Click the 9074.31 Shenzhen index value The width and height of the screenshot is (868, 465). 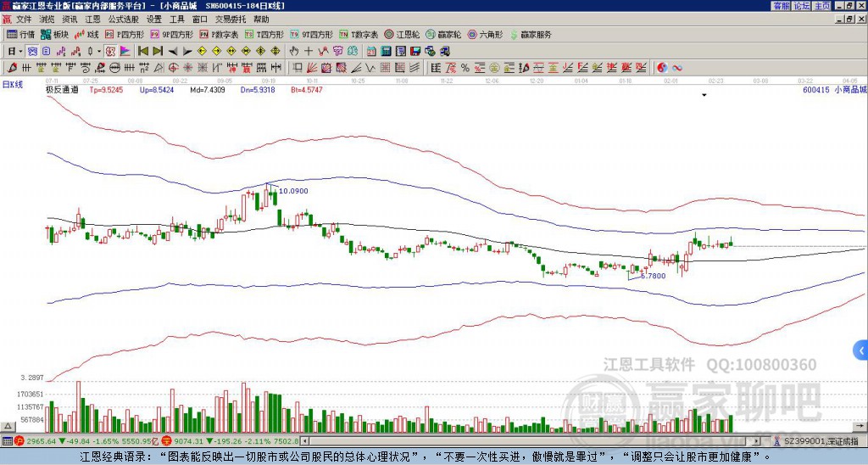[x=189, y=441]
